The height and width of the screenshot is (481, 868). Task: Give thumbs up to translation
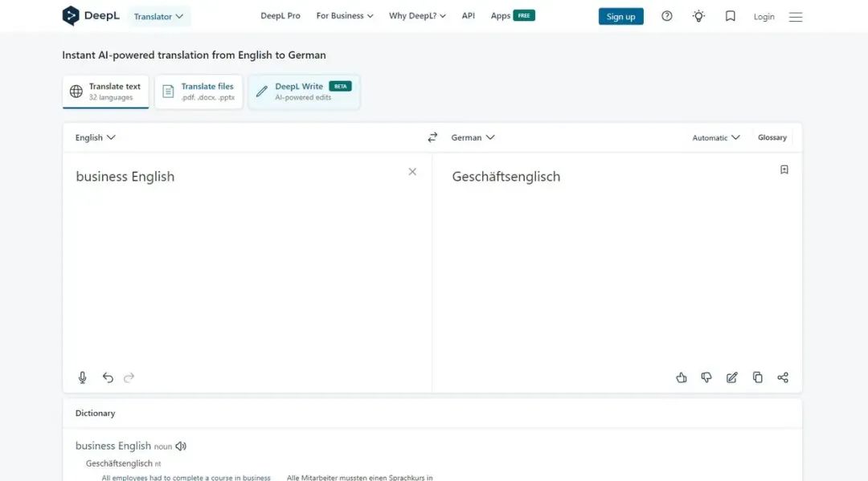click(x=682, y=377)
